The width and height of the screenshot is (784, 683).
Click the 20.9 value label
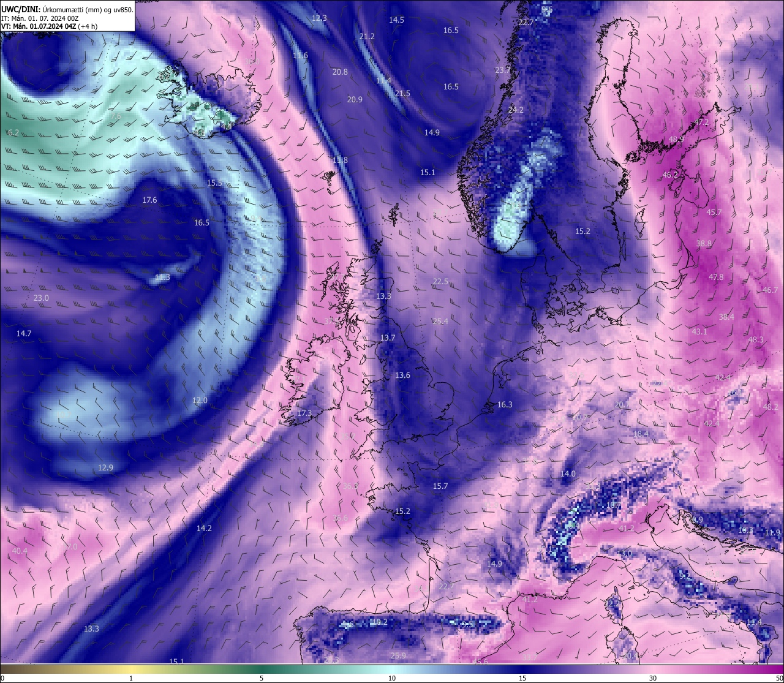(x=355, y=100)
